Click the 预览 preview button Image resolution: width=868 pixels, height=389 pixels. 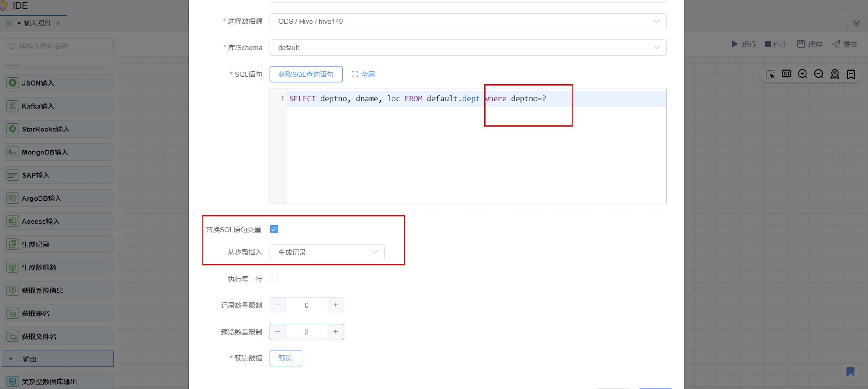[x=285, y=358]
